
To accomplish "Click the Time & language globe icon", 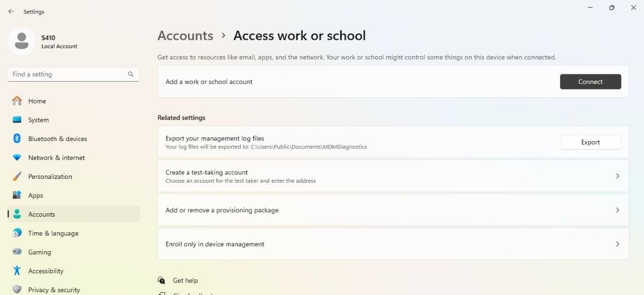I will point(17,233).
